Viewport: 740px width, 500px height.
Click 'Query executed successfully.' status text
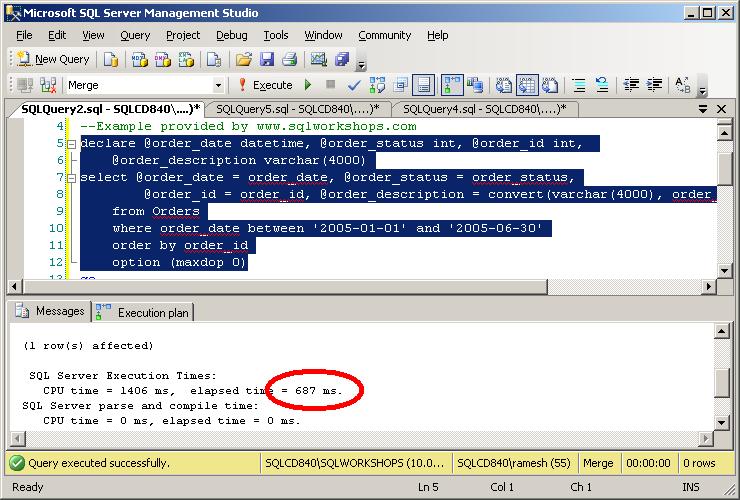pyautogui.click(x=98, y=463)
